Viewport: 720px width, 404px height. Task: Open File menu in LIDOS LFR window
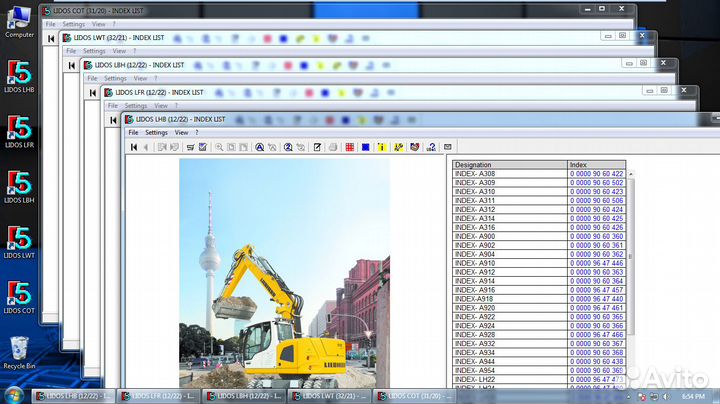click(x=112, y=106)
